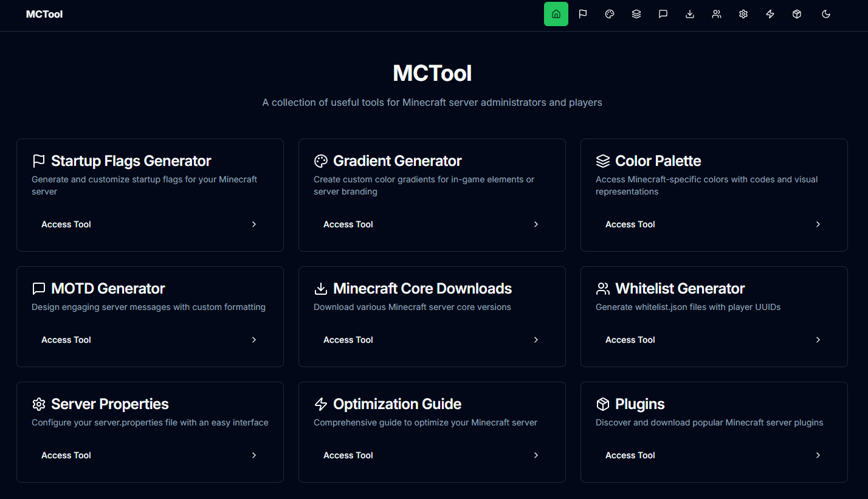Open Server Properties via navbar gear icon
The height and width of the screenshot is (499, 868).
click(743, 14)
